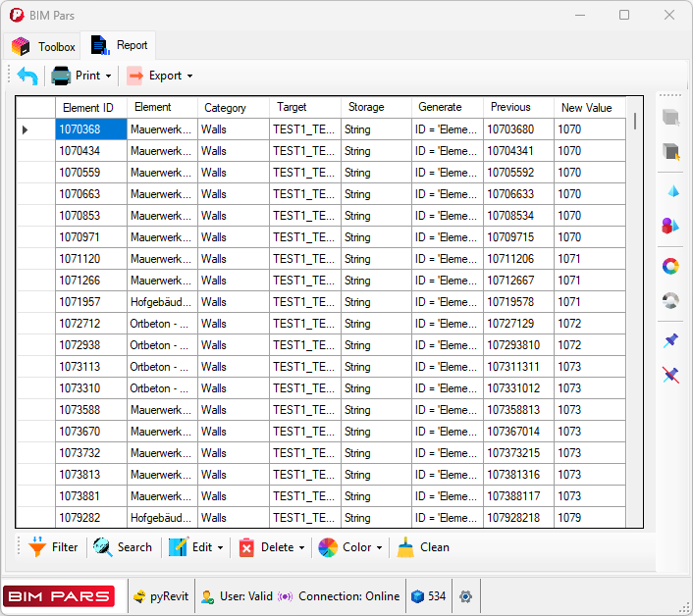This screenshot has width=693, height=616.
Task: Click the Search button
Action: click(123, 547)
